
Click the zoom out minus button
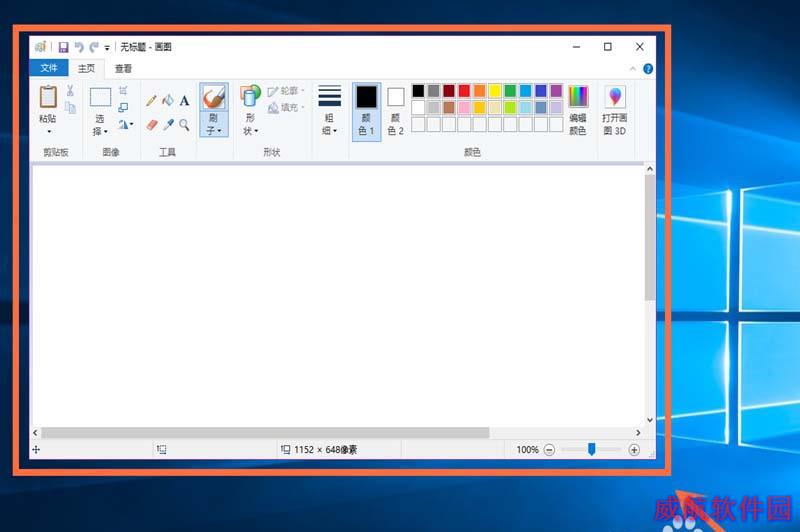pos(549,450)
